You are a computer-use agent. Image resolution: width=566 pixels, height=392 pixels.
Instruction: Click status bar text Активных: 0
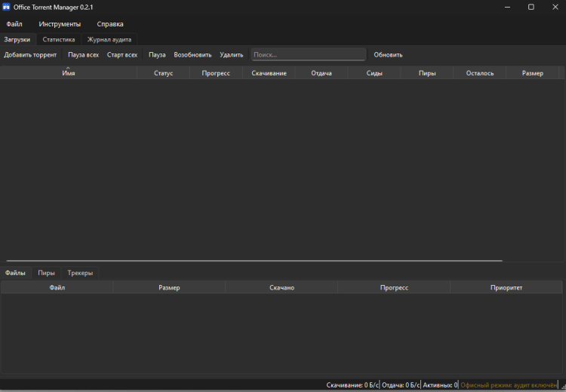pos(440,385)
